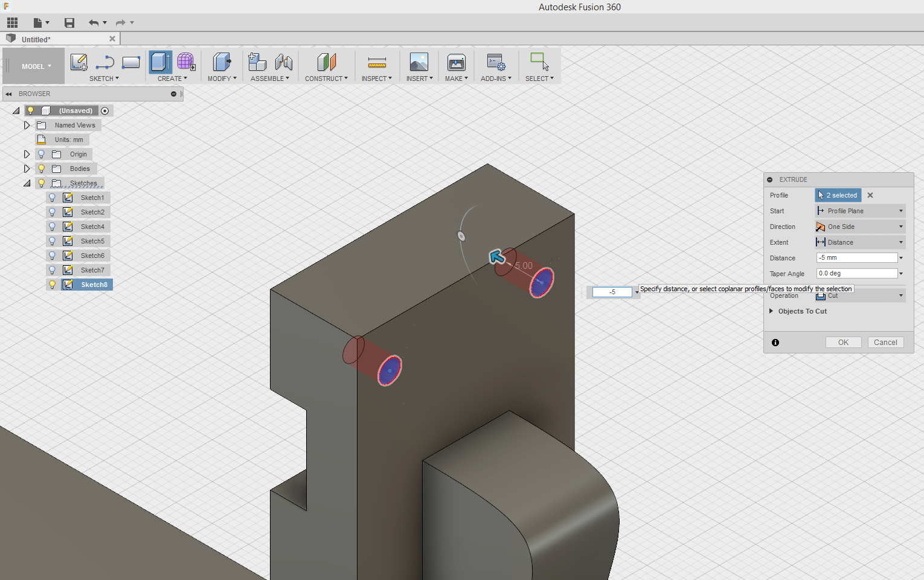Open the CONSTRUCT menu
The image size is (924, 580).
pos(326,79)
